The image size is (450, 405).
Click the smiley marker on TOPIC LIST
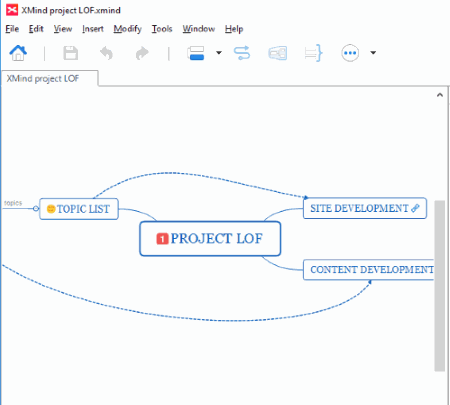point(51,209)
